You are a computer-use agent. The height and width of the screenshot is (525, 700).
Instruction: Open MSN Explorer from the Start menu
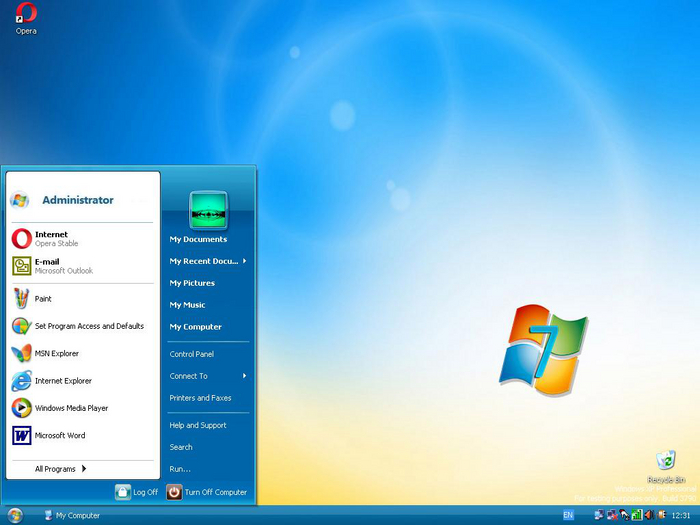click(56, 354)
